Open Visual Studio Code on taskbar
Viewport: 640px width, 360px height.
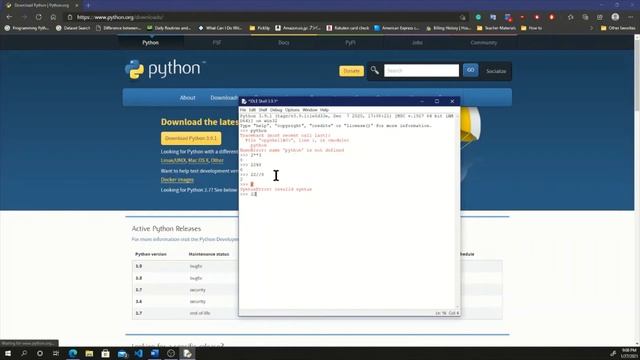[138, 353]
